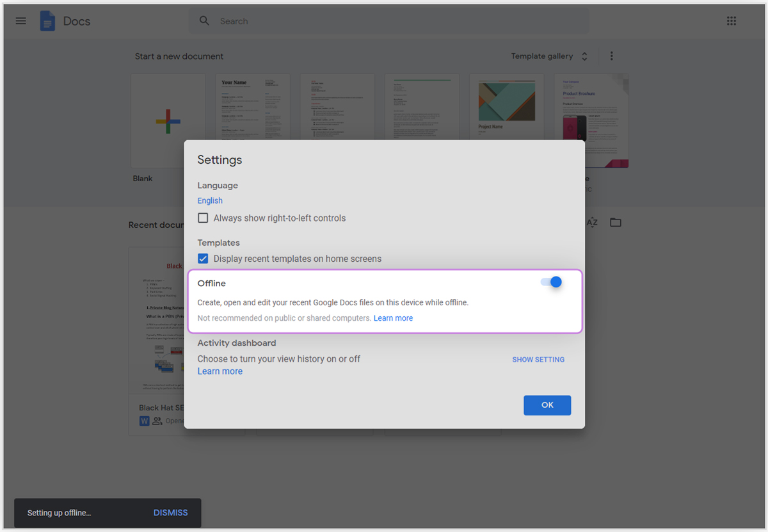
Task: Click the Activity dashboard heading
Action: click(237, 343)
